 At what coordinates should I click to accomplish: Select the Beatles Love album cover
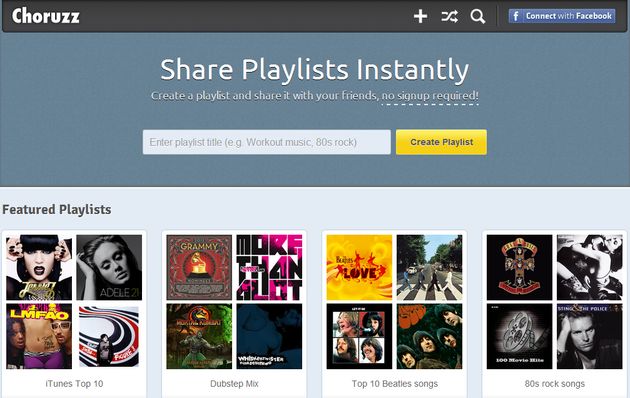pos(359,267)
